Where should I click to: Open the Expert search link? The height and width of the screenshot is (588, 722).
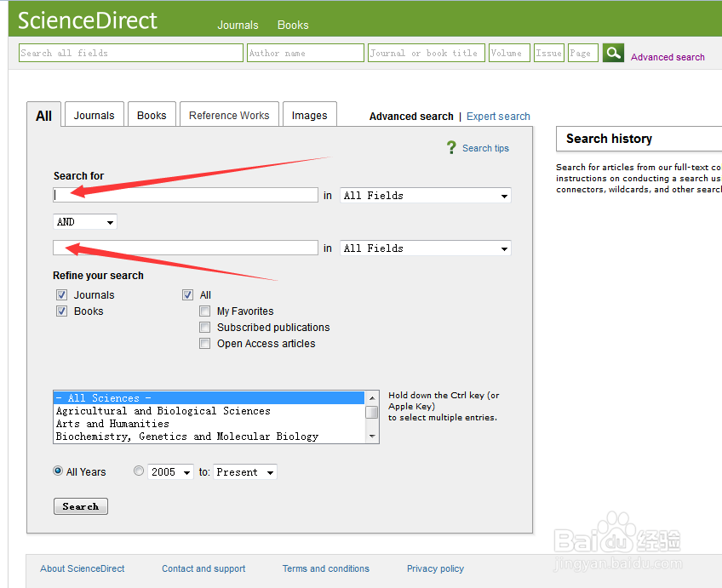point(498,117)
